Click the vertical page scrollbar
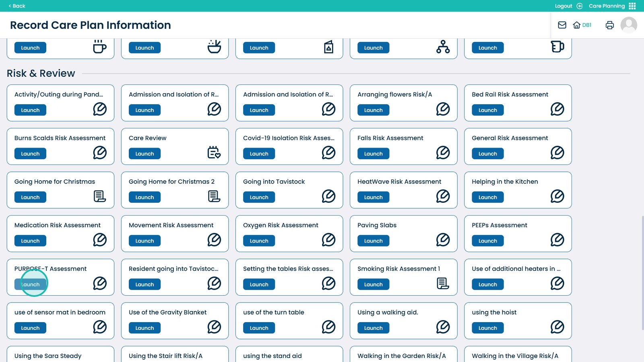The height and width of the screenshot is (362, 644). tap(642, 274)
